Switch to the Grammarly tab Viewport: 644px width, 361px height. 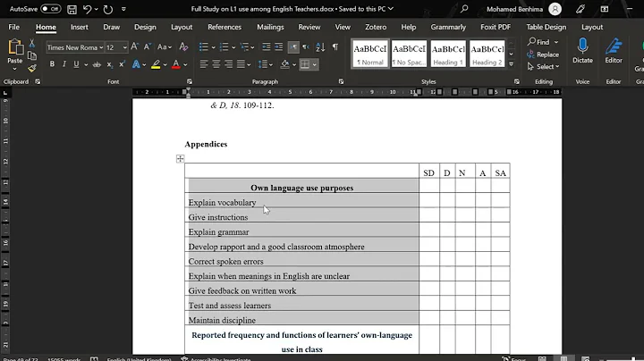(x=448, y=27)
